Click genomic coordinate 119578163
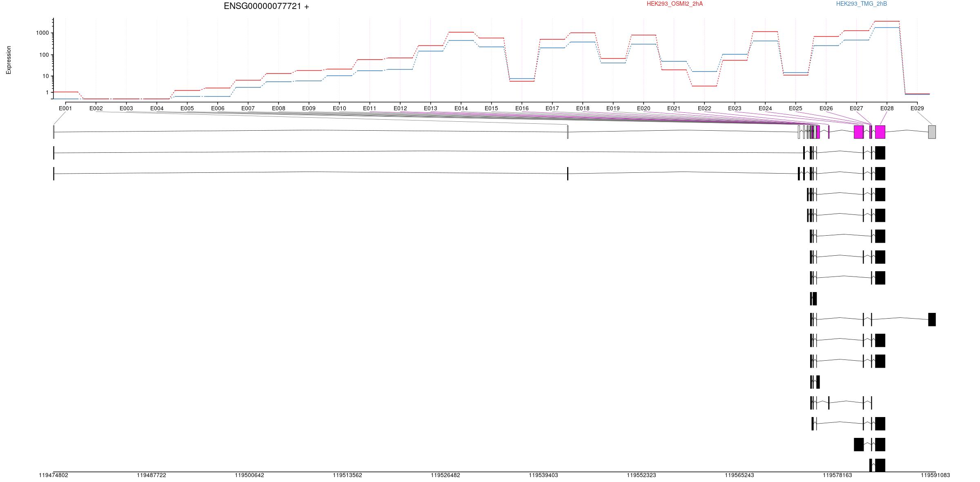980x482 pixels. 837,475
